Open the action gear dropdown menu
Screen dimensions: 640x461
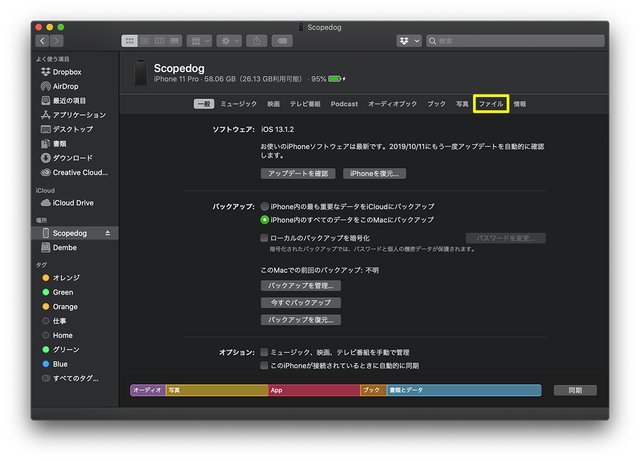[x=229, y=41]
